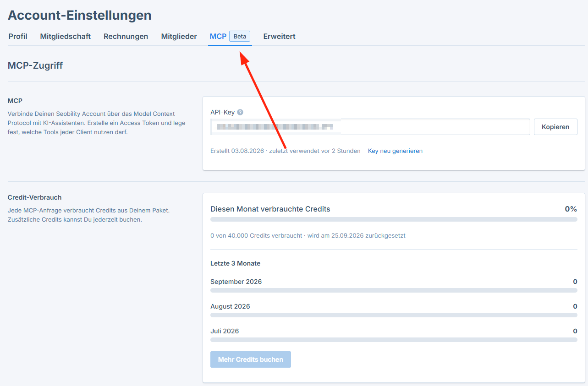This screenshot has height=386, width=588.
Task: Open the Rechnungen tab
Action: coord(126,36)
